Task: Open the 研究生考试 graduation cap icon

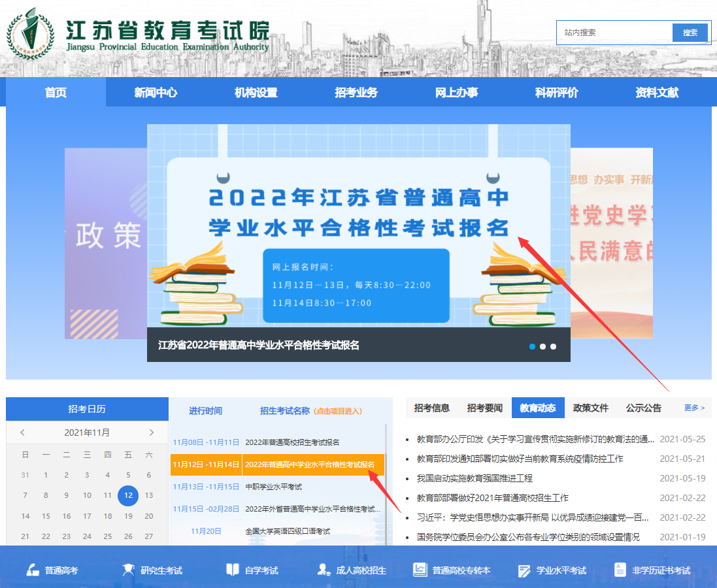Action: point(128,570)
